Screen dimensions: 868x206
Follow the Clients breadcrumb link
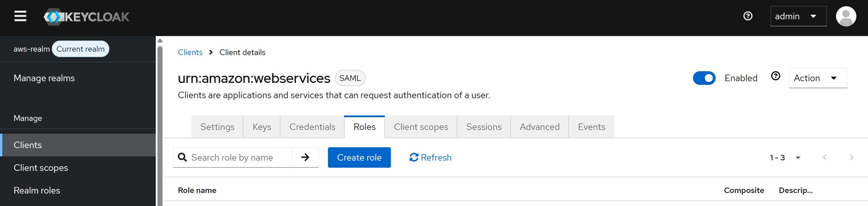point(190,53)
